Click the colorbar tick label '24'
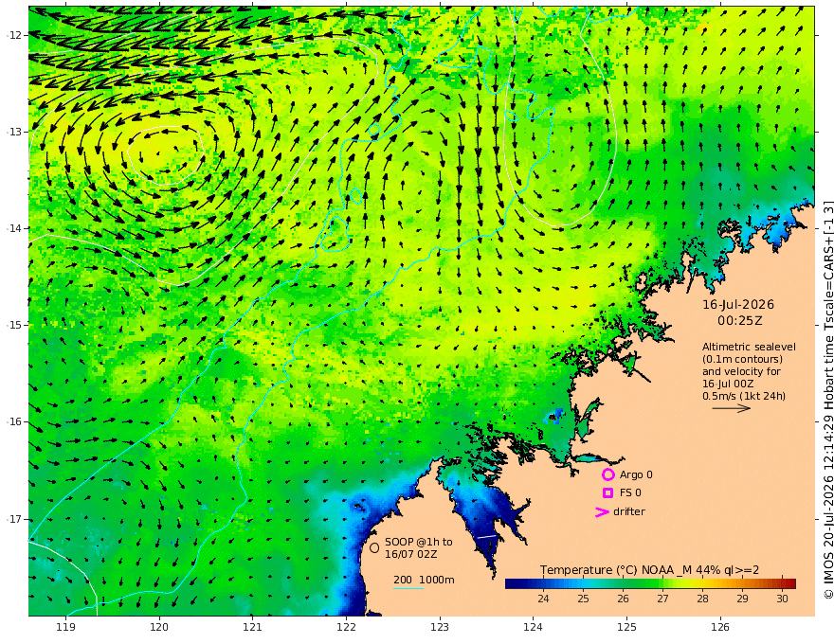The height and width of the screenshot is (644, 834). (543, 599)
